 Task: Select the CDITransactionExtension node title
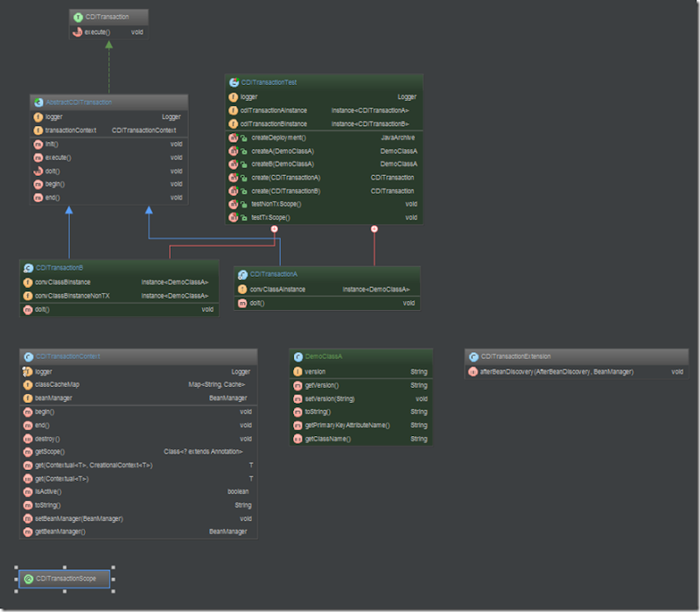point(515,356)
